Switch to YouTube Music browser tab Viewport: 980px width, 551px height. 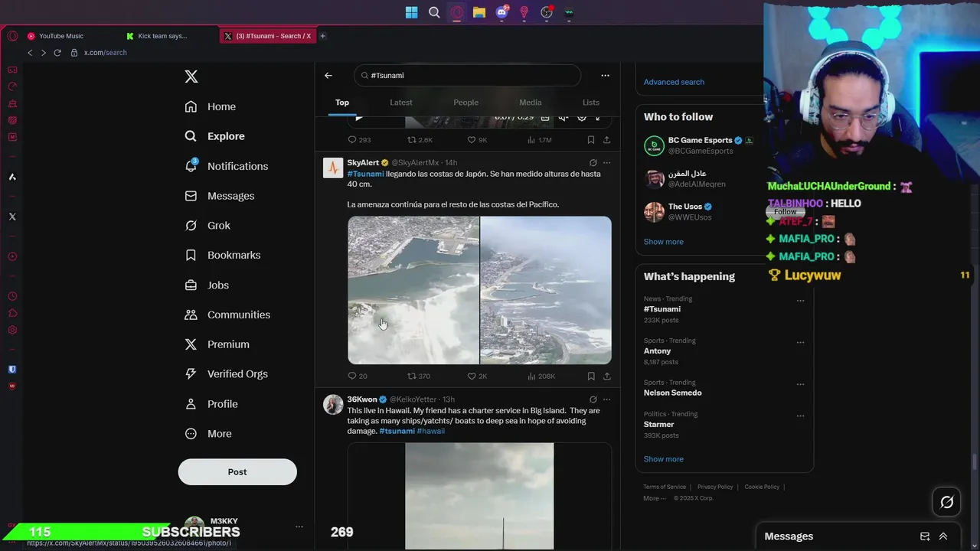61,36
